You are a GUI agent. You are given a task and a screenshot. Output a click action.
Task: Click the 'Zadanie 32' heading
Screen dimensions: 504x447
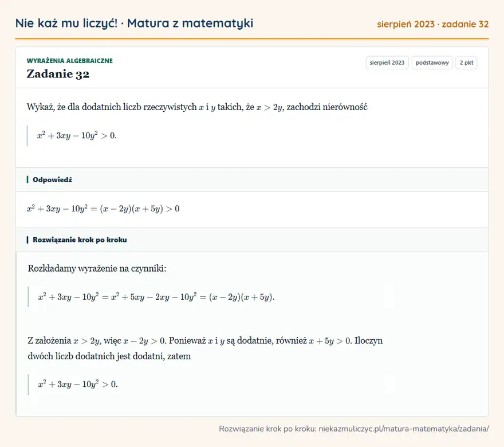tap(58, 74)
